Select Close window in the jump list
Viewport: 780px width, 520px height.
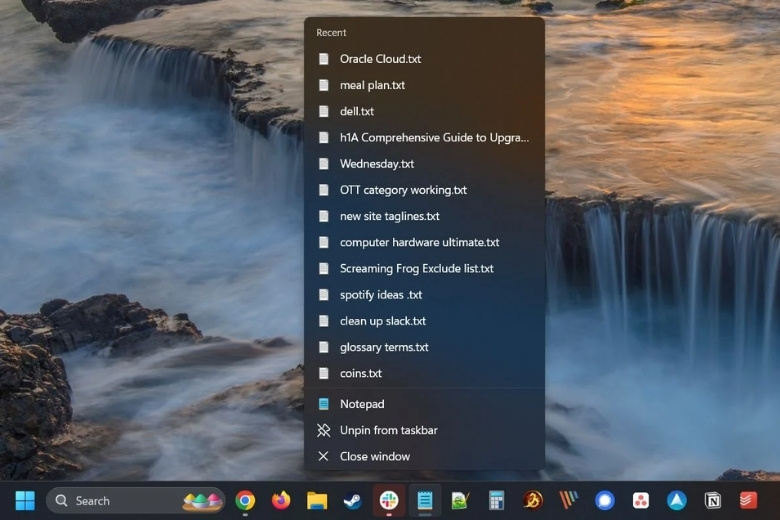pyautogui.click(x=374, y=456)
